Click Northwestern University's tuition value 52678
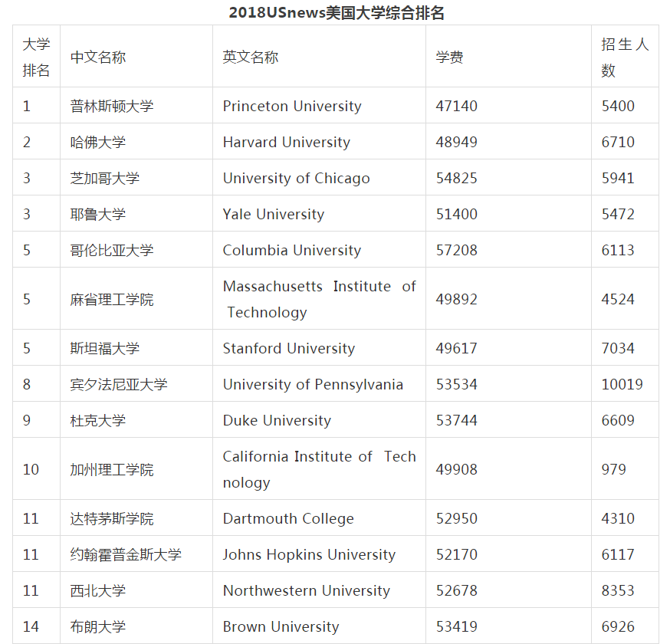 point(456,590)
